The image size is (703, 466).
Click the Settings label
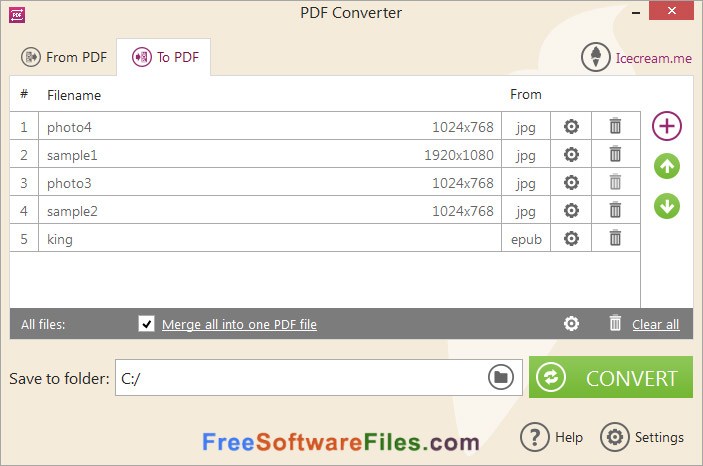tap(659, 437)
